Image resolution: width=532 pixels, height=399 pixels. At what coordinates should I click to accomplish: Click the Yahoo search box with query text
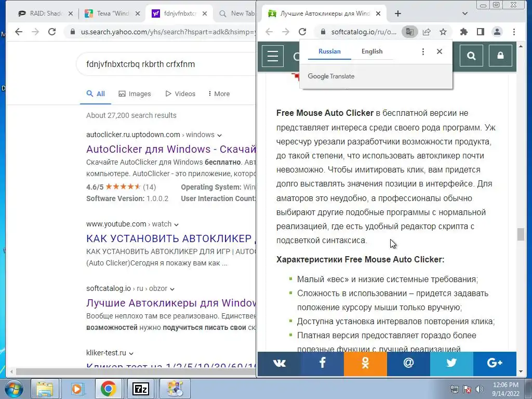(166, 64)
